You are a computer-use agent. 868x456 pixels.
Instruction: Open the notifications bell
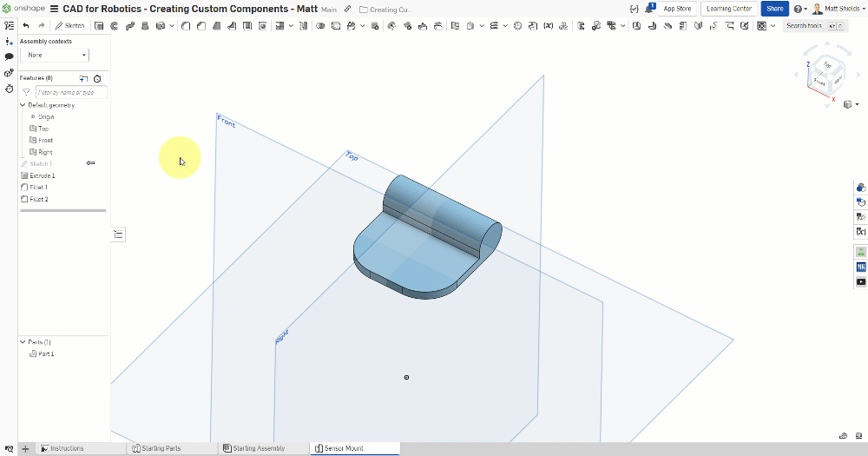[649, 9]
